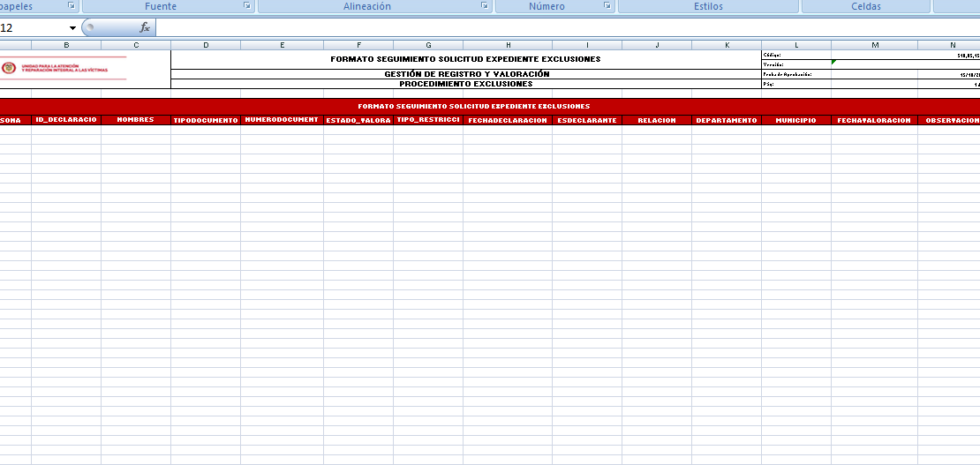The width and height of the screenshot is (980, 465).
Task: Select the ESDECLARANTE header cell
Action: point(587,120)
